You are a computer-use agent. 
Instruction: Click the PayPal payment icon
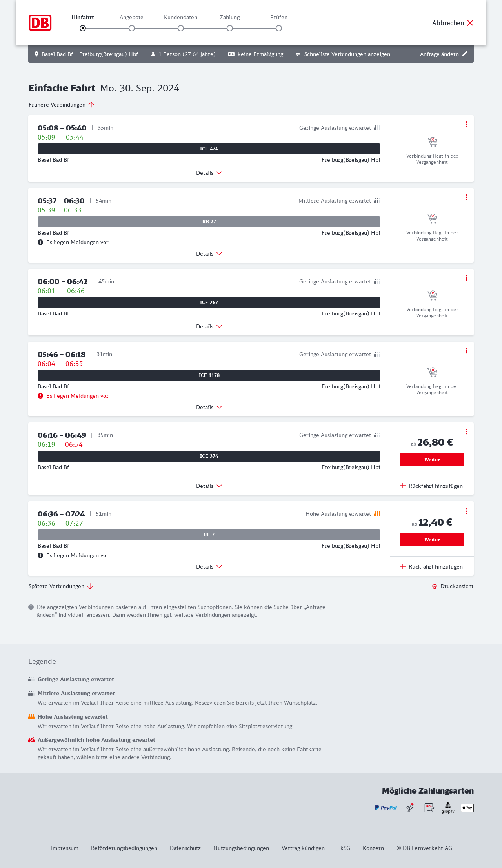[386, 808]
